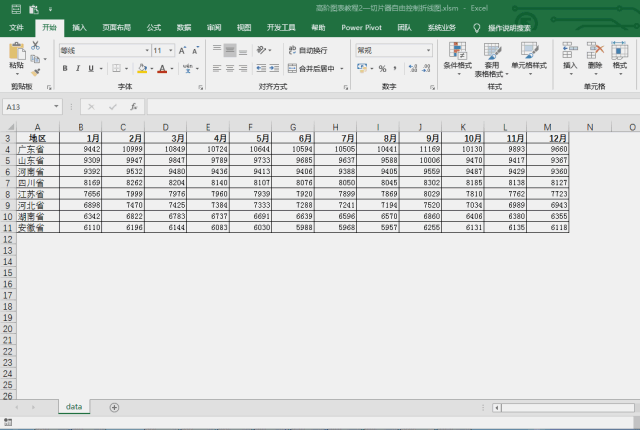Select the 12月 header cell
This screenshot has width=640, height=430.
click(547, 138)
